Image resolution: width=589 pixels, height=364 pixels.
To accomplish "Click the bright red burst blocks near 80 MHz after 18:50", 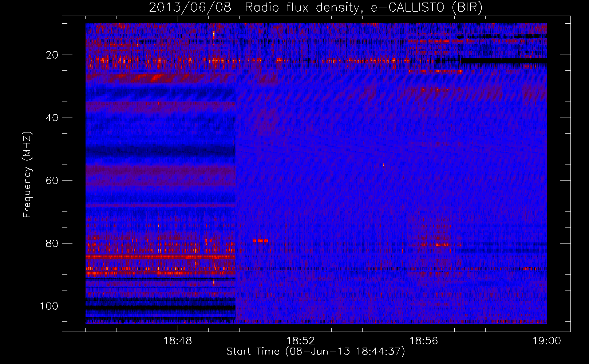I will (261, 241).
